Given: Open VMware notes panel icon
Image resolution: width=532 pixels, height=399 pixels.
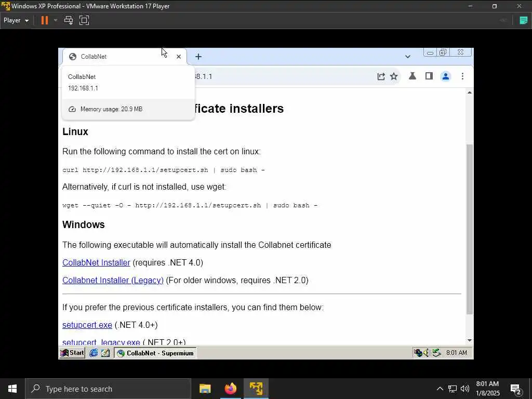Looking at the screenshot, I should click(524, 20).
